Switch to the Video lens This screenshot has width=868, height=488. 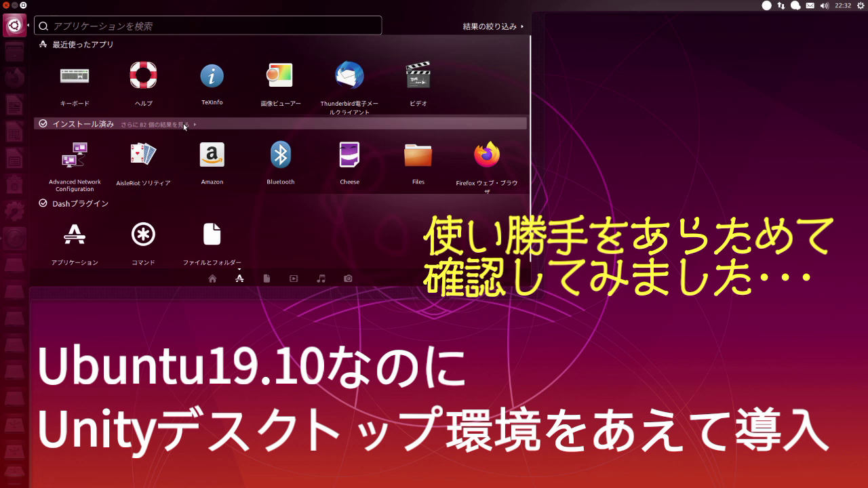pyautogui.click(x=294, y=279)
